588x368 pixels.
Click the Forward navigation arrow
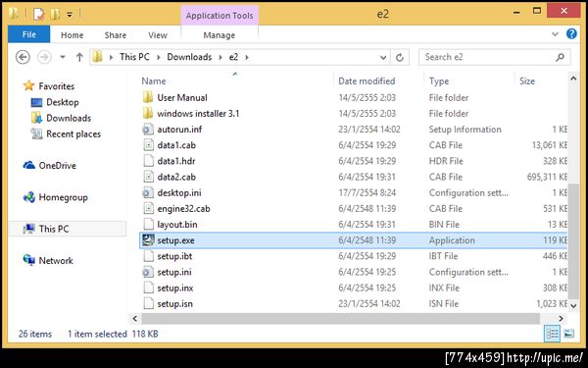click(x=44, y=57)
